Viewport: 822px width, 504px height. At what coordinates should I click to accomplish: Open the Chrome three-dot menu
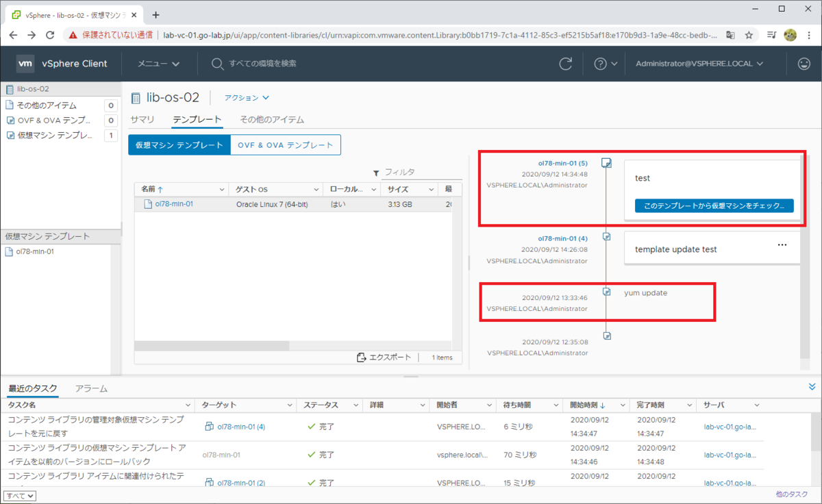(809, 34)
